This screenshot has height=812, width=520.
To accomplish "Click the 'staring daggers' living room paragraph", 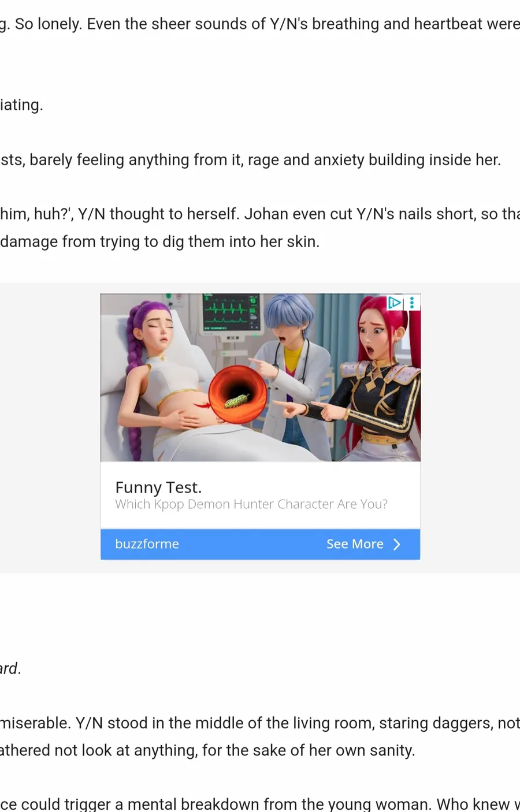I will pos(260,736).
